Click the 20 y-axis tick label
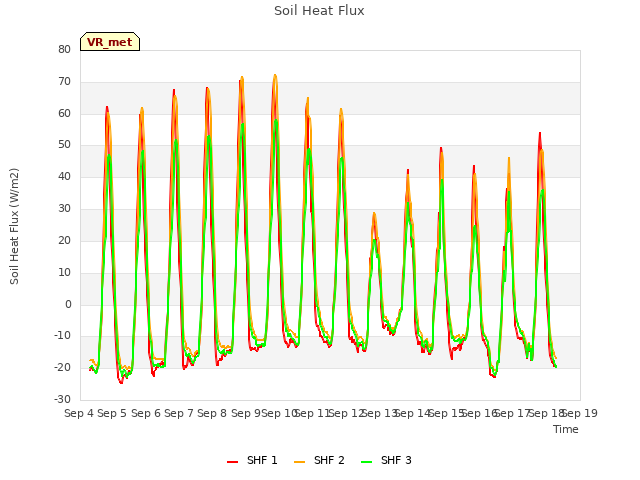The width and height of the screenshot is (640, 480). (64, 240)
